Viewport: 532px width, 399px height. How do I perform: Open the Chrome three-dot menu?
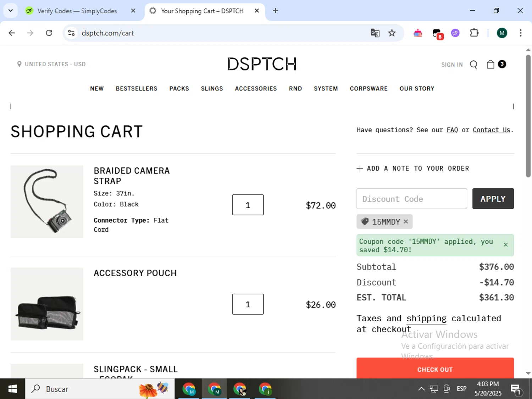click(521, 33)
